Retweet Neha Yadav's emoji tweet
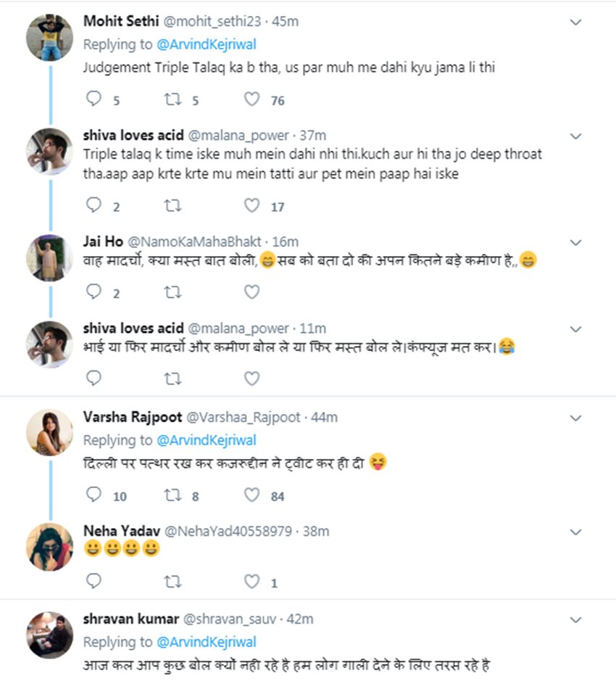Viewport: 616px width, 681px height. tap(172, 581)
